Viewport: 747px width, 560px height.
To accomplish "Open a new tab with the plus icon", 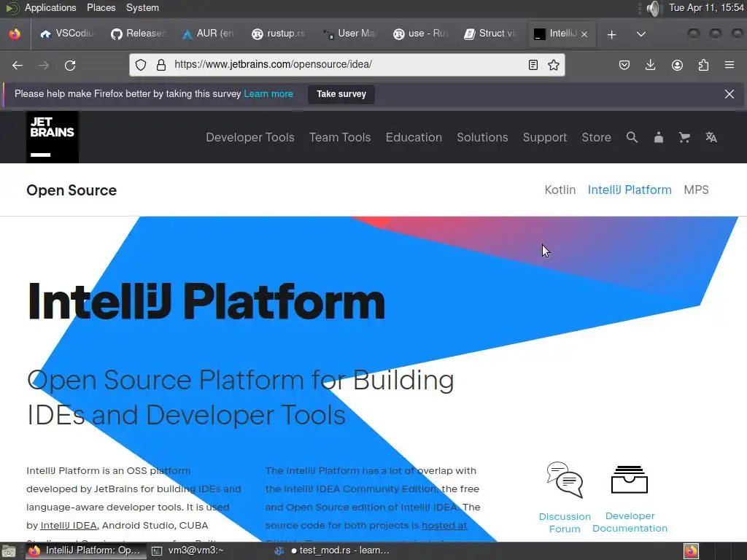I will point(612,34).
